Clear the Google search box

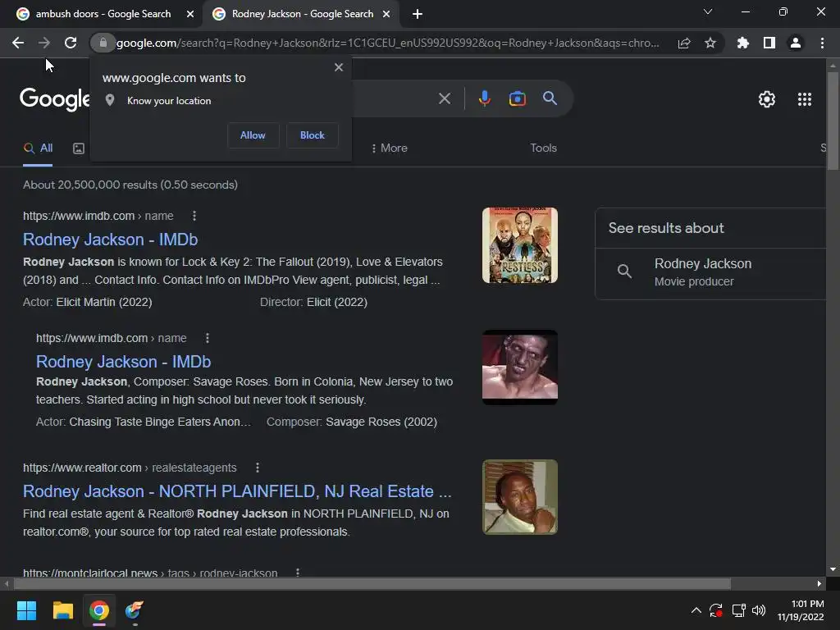445,98
